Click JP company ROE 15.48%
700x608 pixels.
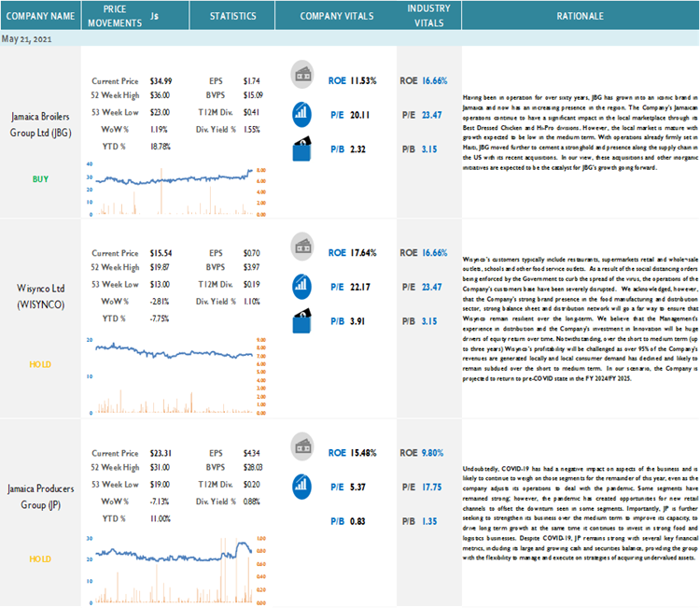(363, 453)
